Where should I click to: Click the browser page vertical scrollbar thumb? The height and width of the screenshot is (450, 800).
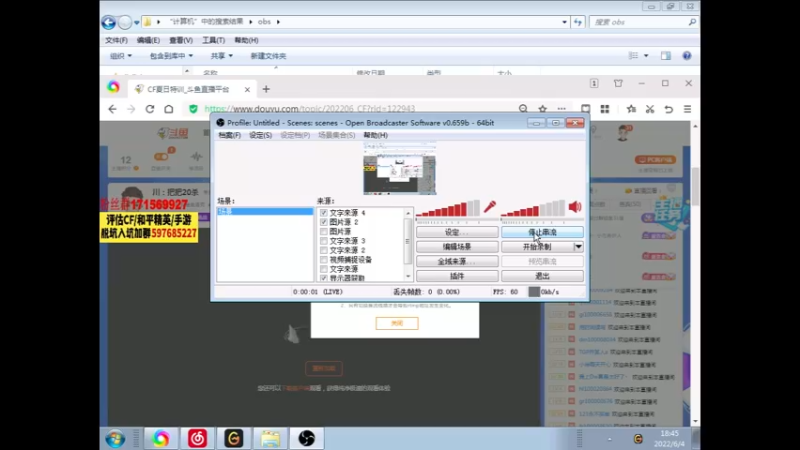pyautogui.click(x=695, y=186)
